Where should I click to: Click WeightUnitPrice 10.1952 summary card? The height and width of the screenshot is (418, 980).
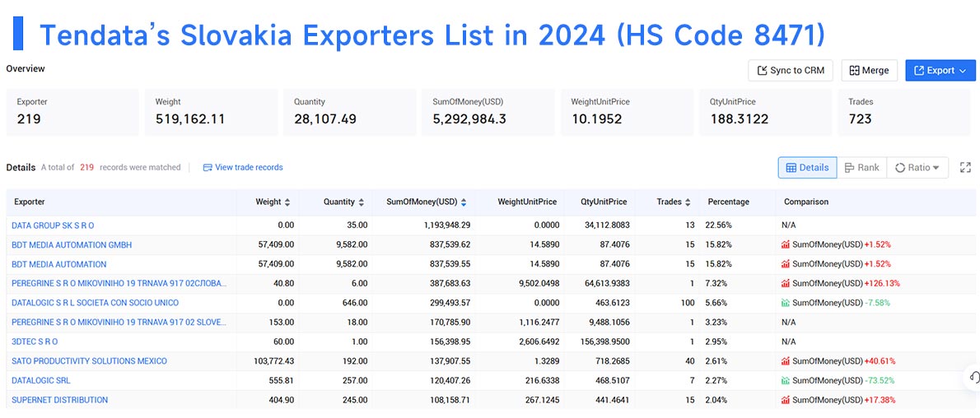[627, 113]
